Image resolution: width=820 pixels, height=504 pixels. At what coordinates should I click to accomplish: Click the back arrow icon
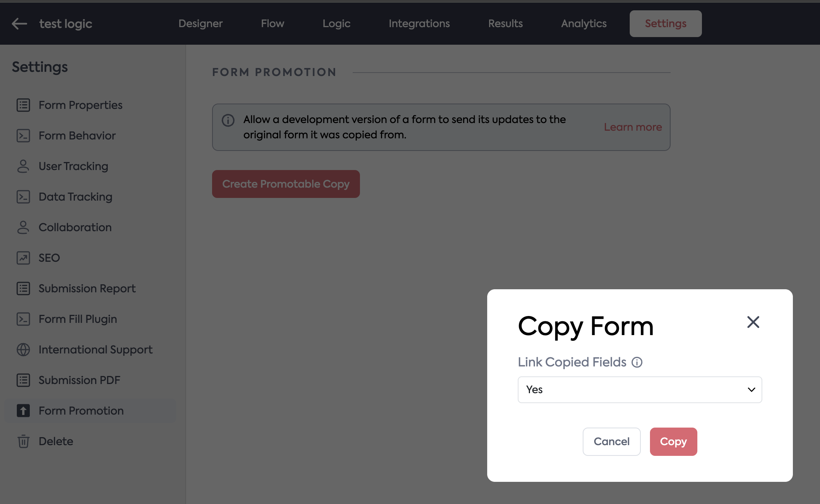19,24
